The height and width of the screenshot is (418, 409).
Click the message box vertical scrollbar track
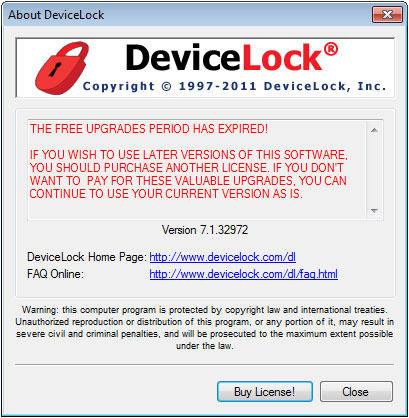[374, 170]
